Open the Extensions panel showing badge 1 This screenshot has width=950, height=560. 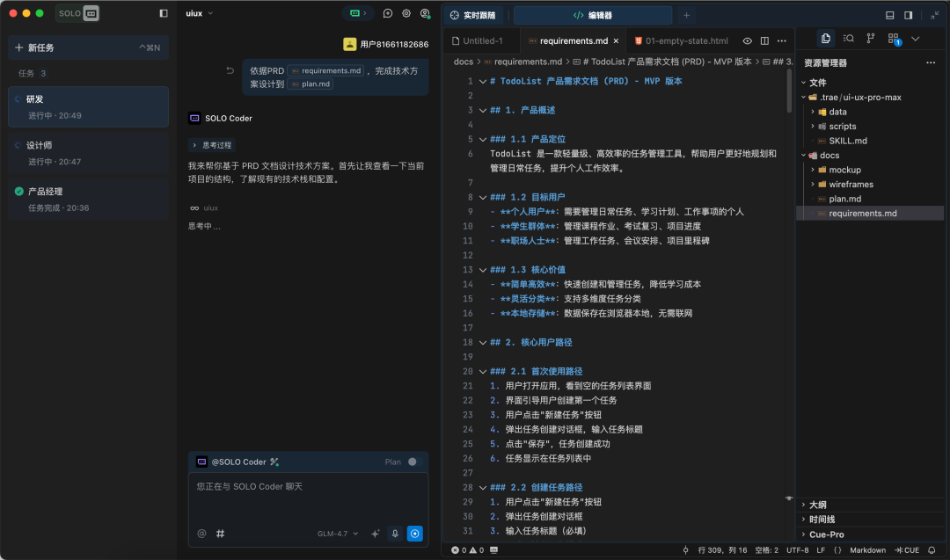click(x=893, y=40)
